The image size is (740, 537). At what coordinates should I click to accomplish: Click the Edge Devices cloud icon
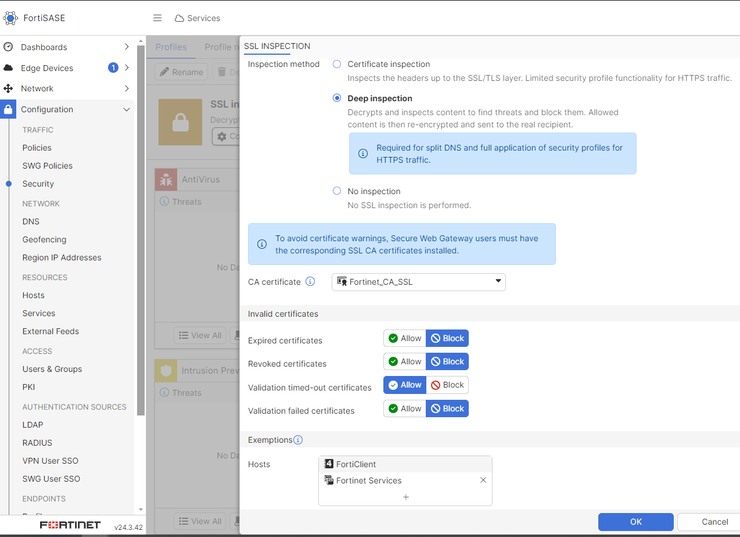[8, 67]
